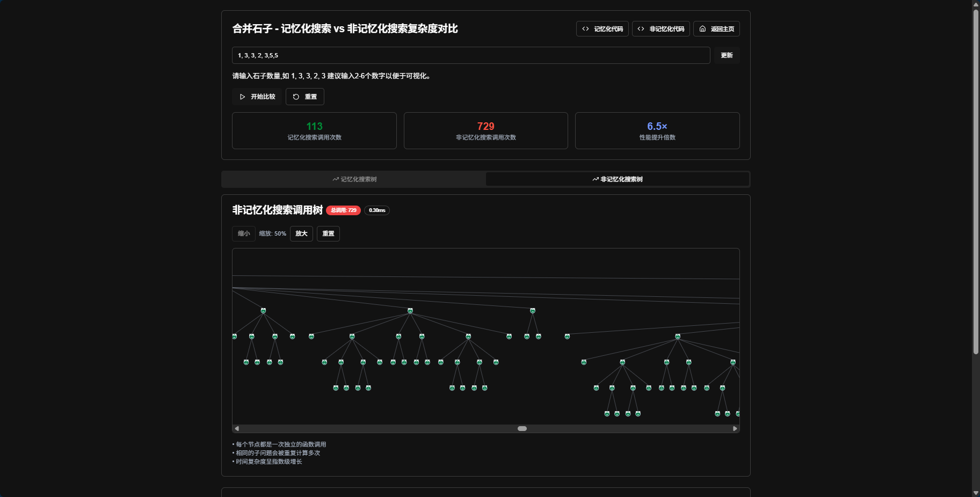Click the code icon on 记忆化代码 button
Image resolution: width=980 pixels, height=497 pixels.
585,29
